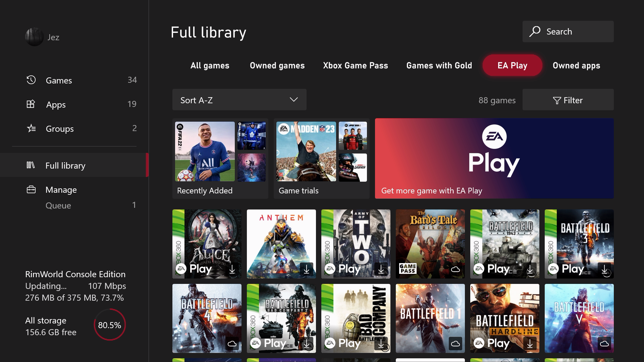Click the Game trials collection thumbnail
Screen dimensions: 644x362
(x=322, y=157)
